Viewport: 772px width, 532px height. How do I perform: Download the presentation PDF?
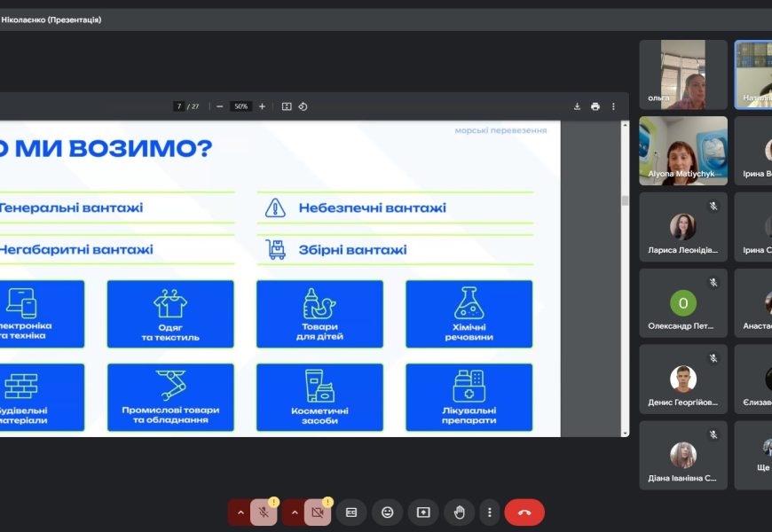[577, 106]
